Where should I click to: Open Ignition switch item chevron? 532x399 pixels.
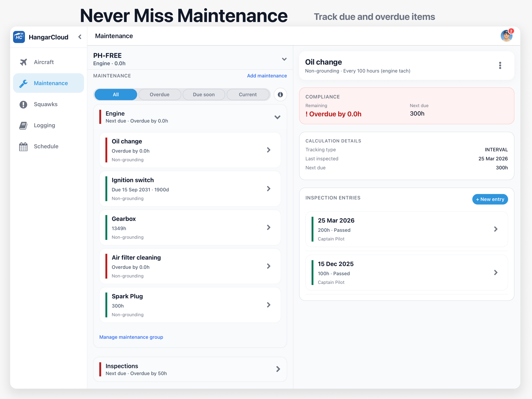[269, 189]
